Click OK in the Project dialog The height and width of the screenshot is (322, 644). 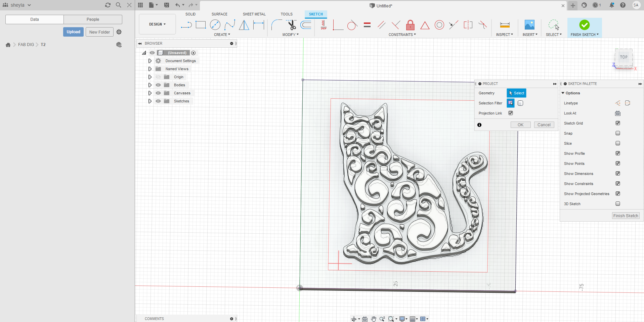pyautogui.click(x=520, y=125)
